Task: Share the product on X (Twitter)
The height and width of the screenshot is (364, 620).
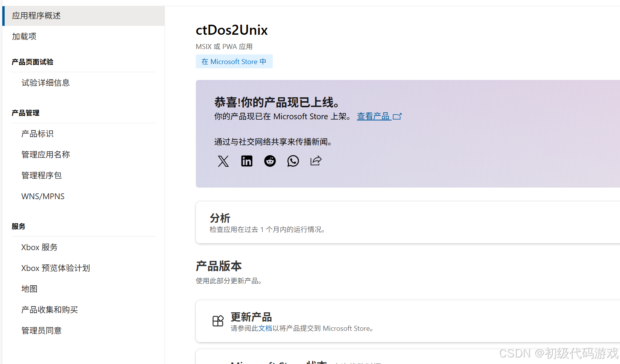Action: (x=223, y=161)
